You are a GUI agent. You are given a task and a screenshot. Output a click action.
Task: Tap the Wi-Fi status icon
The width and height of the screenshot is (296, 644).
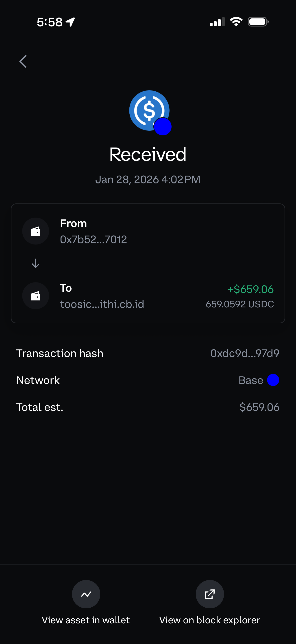click(x=236, y=22)
